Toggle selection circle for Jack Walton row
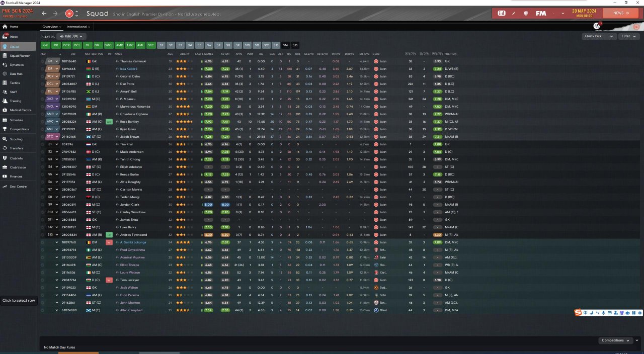The image size is (644, 354). (43, 288)
